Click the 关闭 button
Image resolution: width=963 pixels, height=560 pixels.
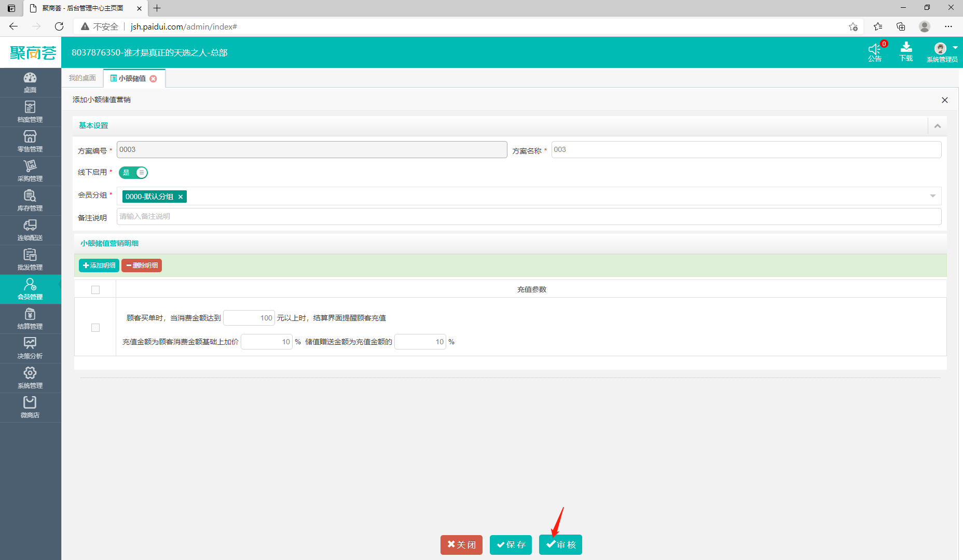(x=461, y=545)
